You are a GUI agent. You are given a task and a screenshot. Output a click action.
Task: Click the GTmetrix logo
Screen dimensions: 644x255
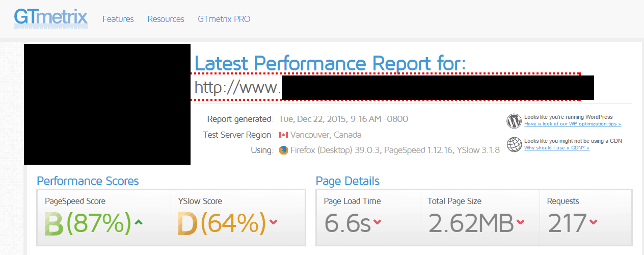[x=51, y=18]
